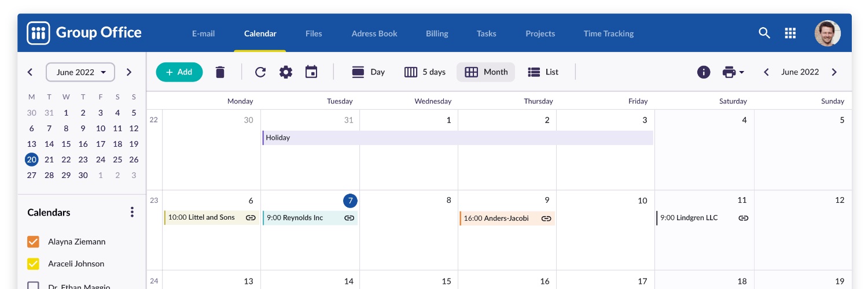Image resolution: width=868 pixels, height=289 pixels.
Task: Open the Tasks tab
Action: point(487,34)
